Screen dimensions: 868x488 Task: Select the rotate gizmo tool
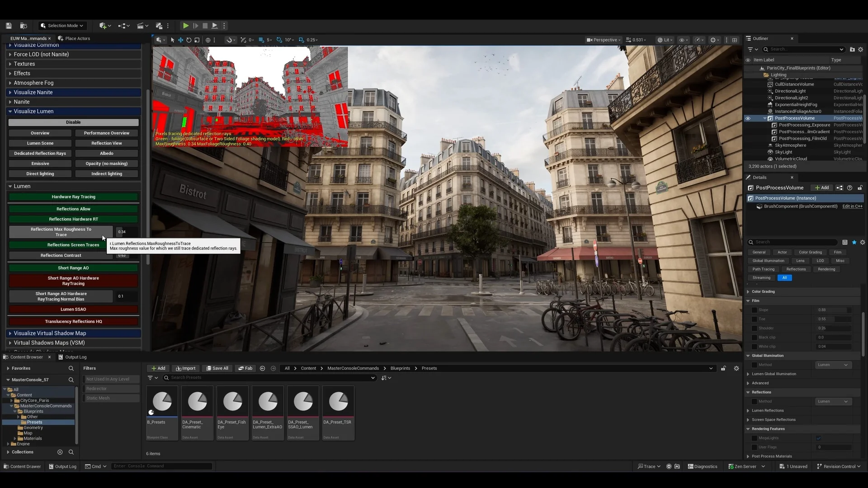click(x=189, y=40)
